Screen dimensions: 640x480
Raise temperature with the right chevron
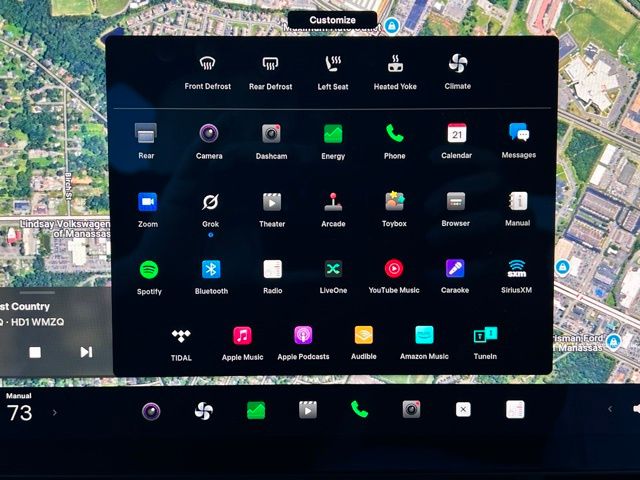pos(54,412)
